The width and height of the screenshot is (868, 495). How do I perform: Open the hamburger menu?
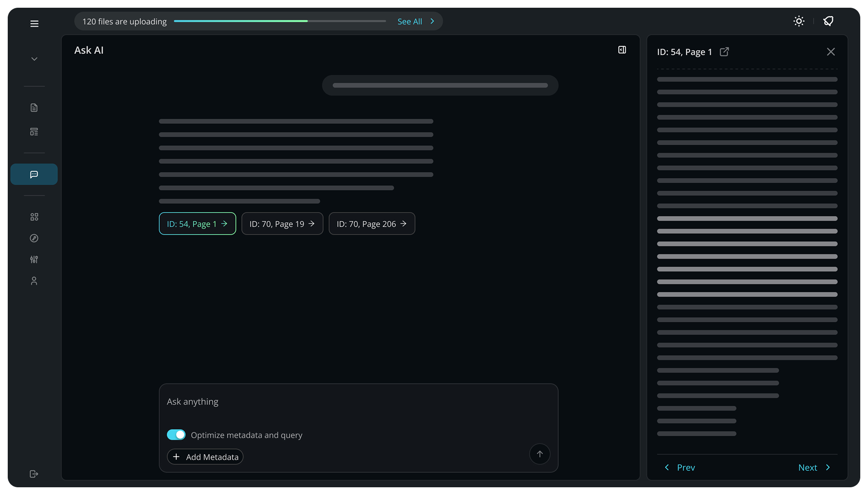[34, 24]
